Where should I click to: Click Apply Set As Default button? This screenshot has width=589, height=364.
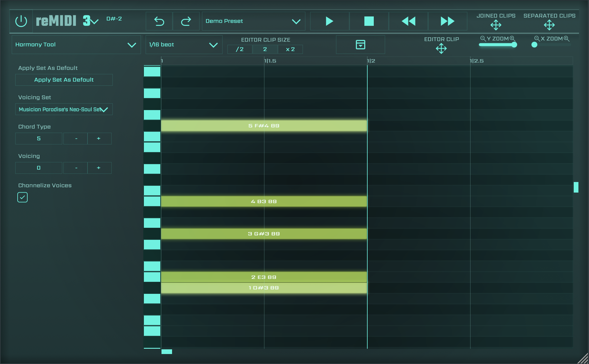pos(64,80)
